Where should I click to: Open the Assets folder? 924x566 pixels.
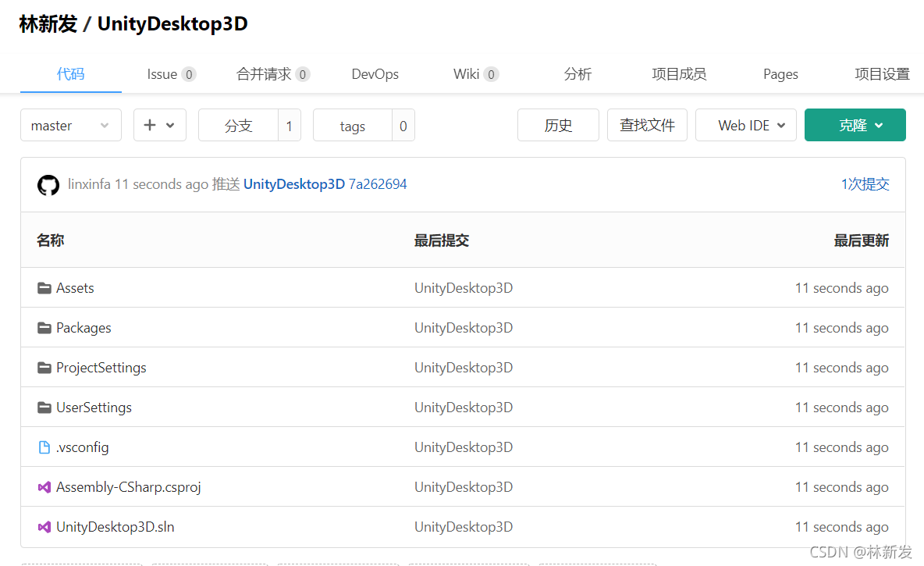tap(75, 288)
